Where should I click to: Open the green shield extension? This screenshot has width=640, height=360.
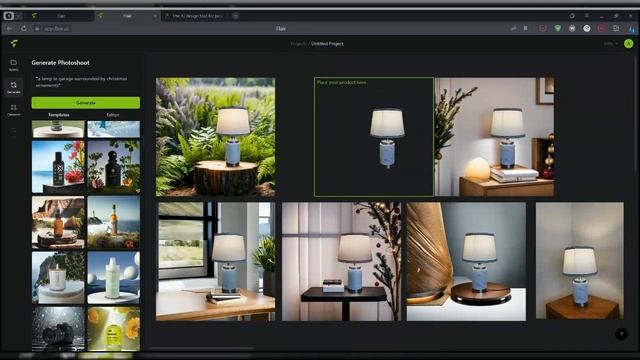[x=558, y=29]
